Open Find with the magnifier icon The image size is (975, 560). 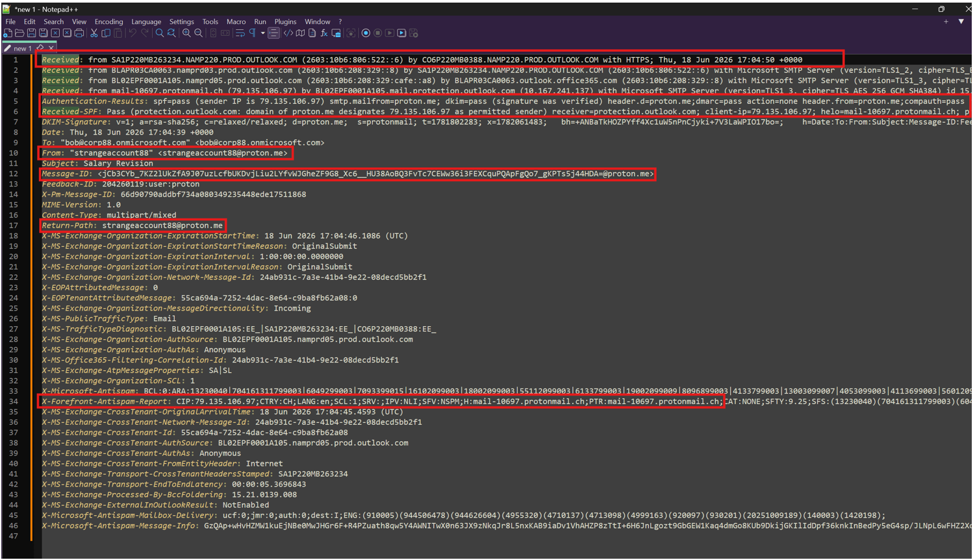pyautogui.click(x=159, y=33)
